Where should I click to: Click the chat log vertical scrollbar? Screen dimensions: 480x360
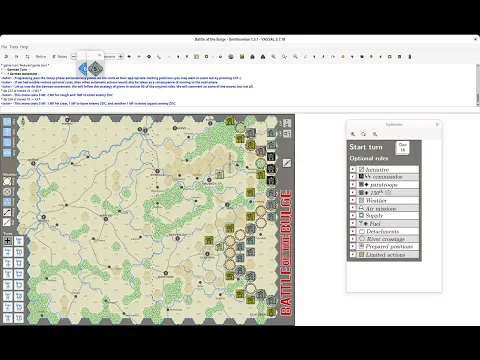[477, 85]
